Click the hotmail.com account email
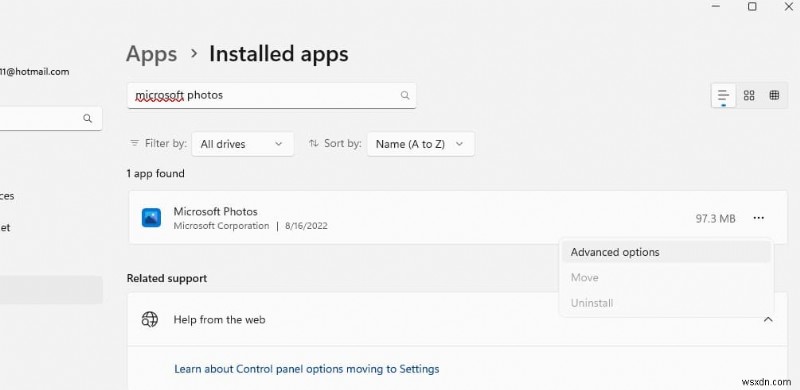This screenshot has height=390, width=800. coord(35,72)
